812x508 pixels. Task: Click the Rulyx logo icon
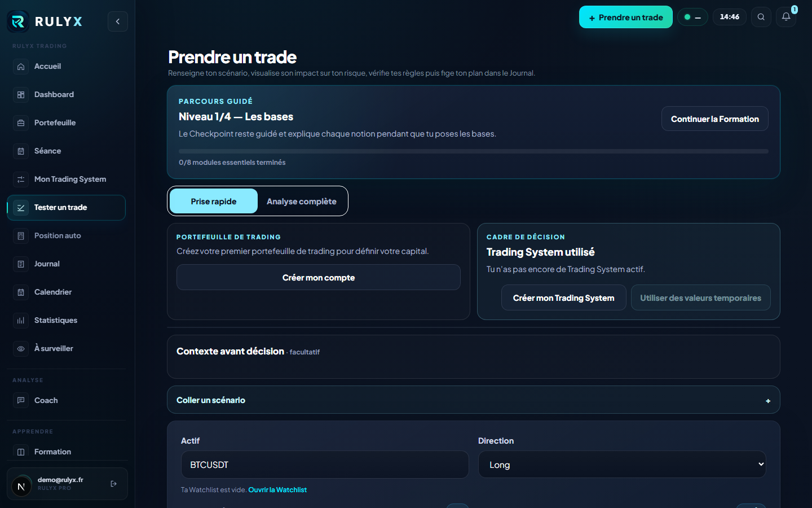point(18,21)
